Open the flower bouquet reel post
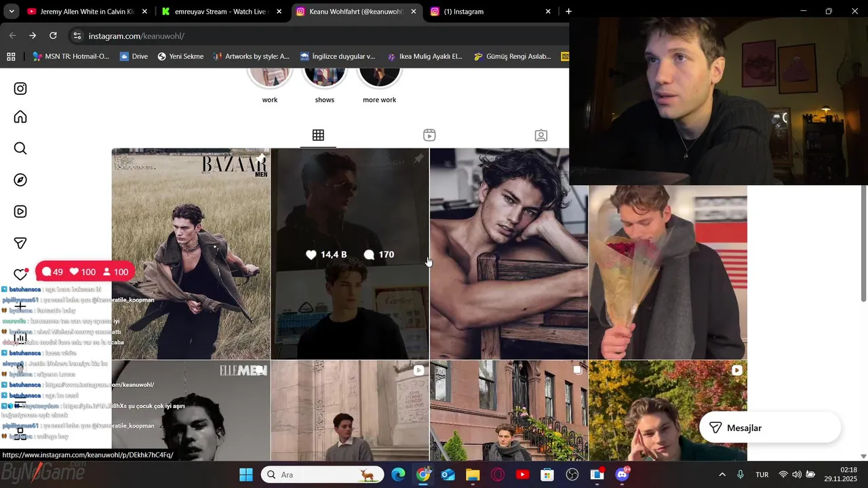Viewport: 868px width, 488px height. [x=667, y=272]
